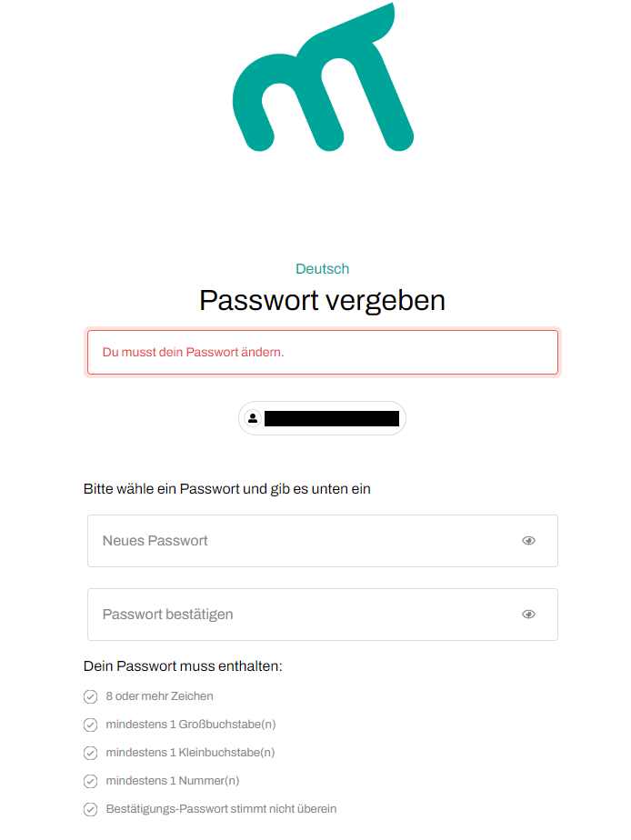Click the mindestens 1 Nummer(n) text
This screenshot has height=840, width=631.
[x=172, y=780]
